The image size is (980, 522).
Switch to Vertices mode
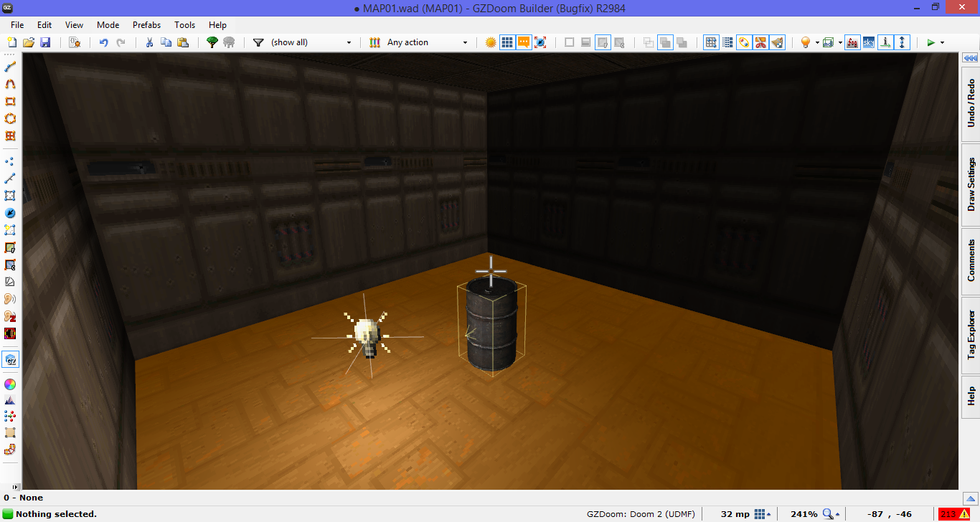10,161
